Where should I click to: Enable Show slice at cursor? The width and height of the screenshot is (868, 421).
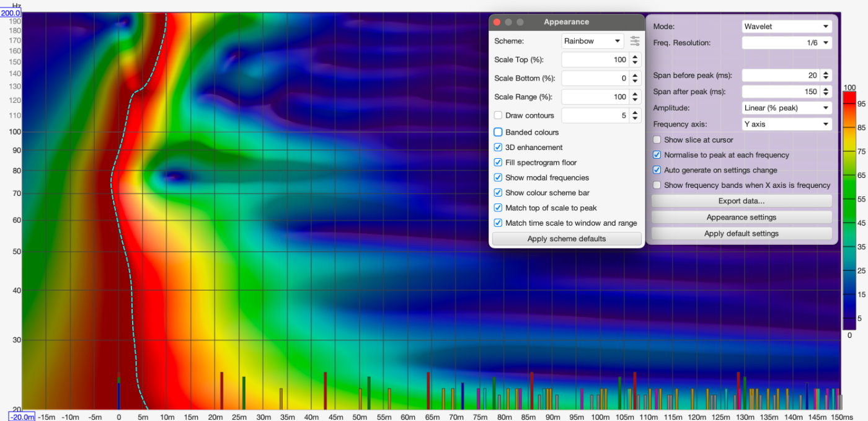[x=657, y=140]
